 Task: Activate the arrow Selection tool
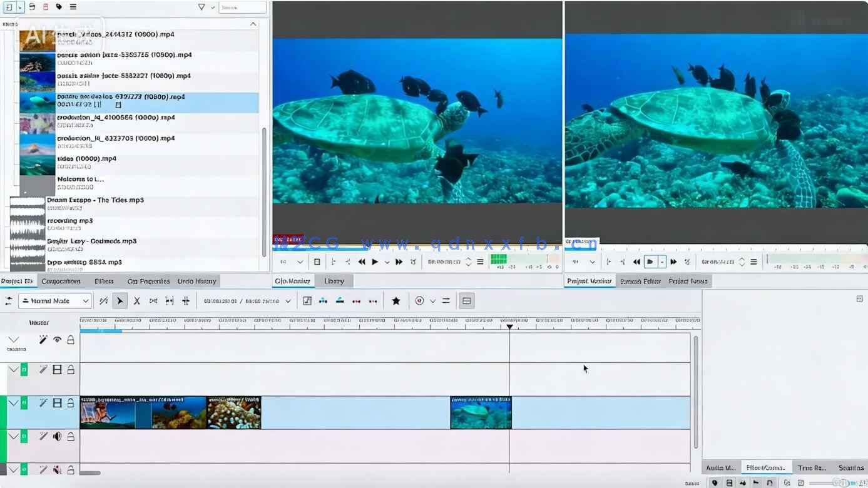pyautogui.click(x=120, y=301)
